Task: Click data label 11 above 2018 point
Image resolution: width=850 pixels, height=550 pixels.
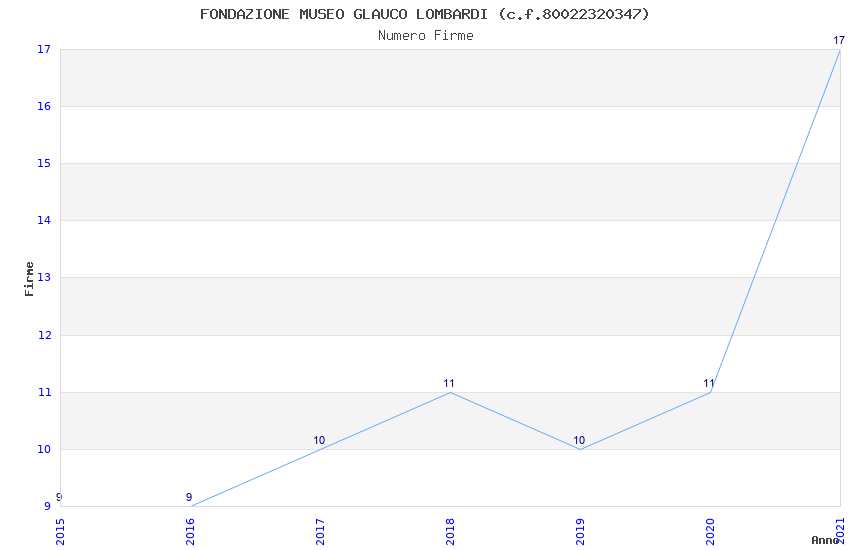Action: coord(449,383)
